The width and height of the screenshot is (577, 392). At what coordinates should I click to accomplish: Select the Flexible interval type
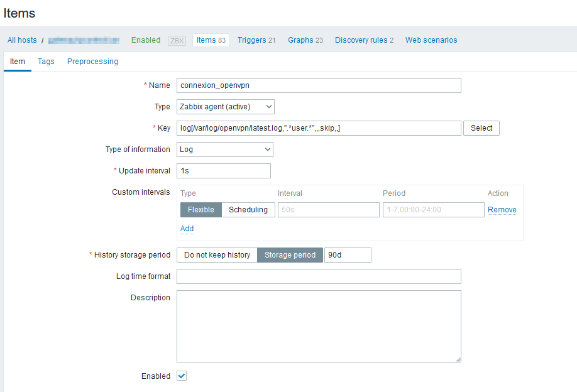point(201,210)
